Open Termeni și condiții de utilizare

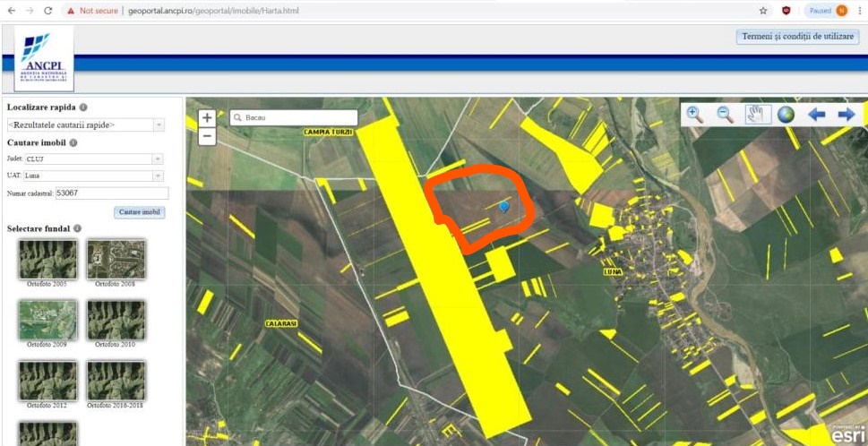[798, 37]
